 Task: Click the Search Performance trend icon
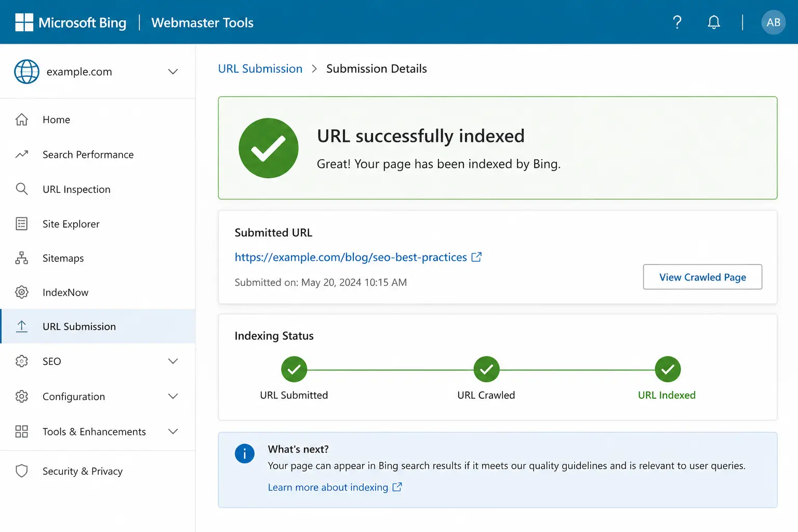(x=22, y=154)
